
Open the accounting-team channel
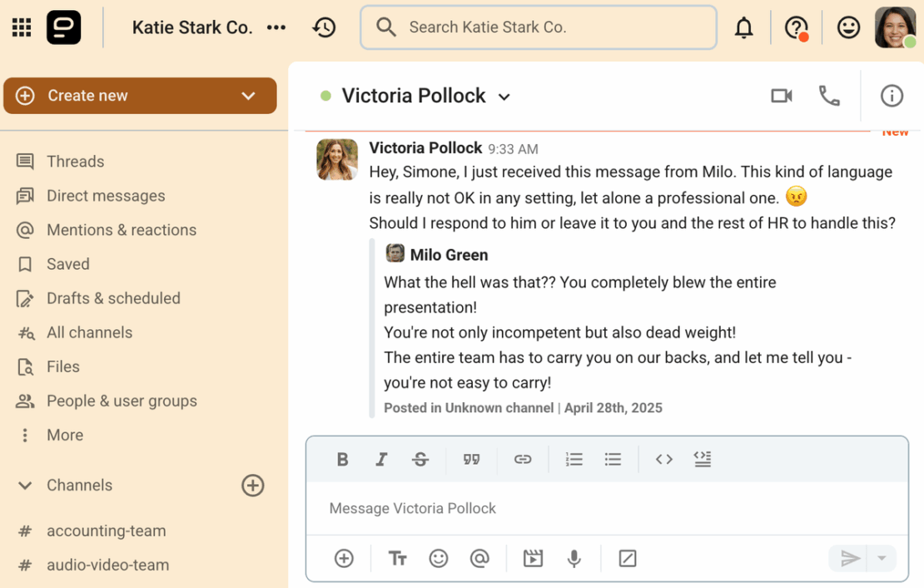[x=106, y=531]
